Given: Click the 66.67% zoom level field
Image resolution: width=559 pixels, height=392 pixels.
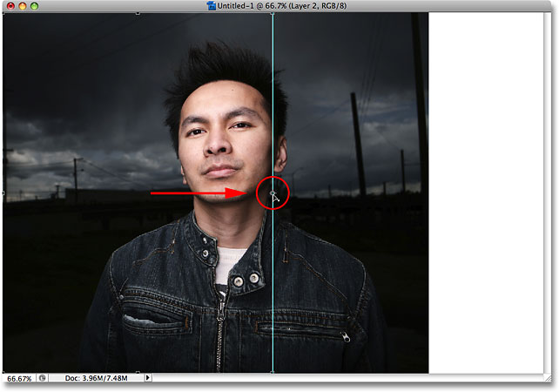Looking at the screenshot, I should pos(19,378).
